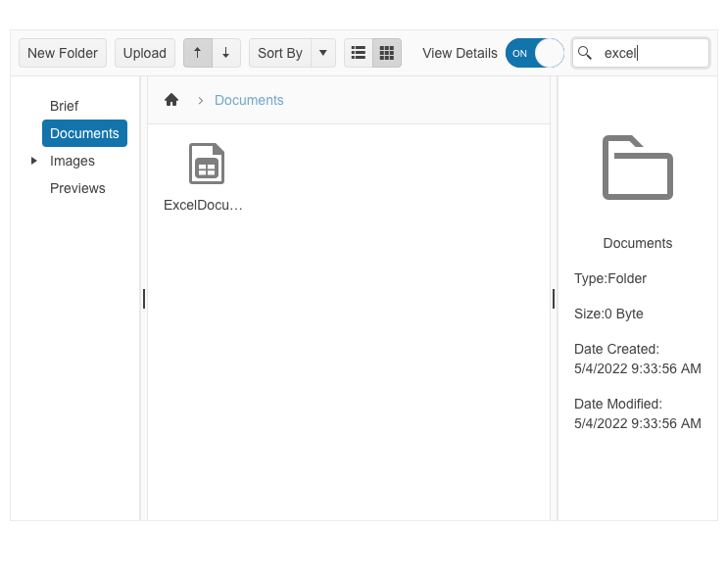Viewport: 728px width, 580px height.
Task: Click the large folder icon in details pane
Action: (637, 168)
